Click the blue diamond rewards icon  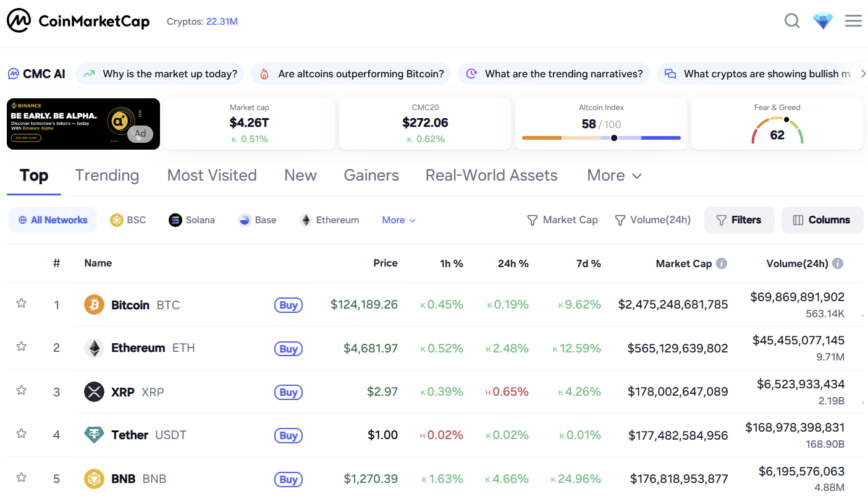pos(823,22)
